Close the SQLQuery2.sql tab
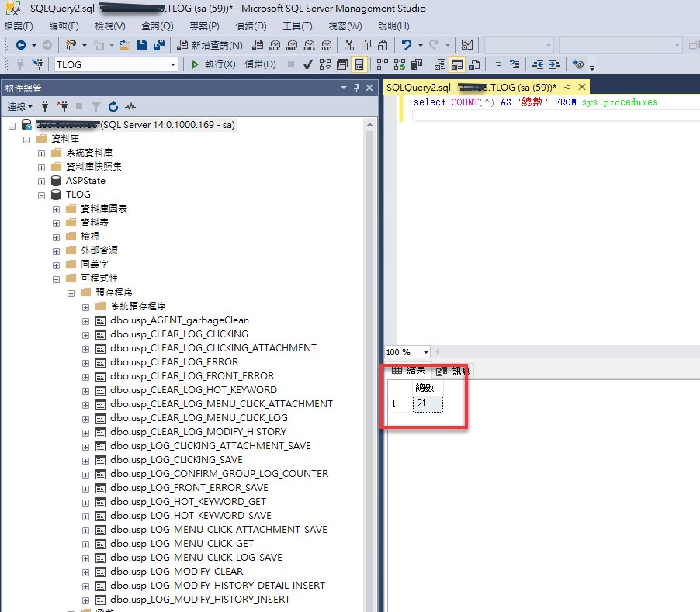This screenshot has width=700, height=612. [x=582, y=87]
